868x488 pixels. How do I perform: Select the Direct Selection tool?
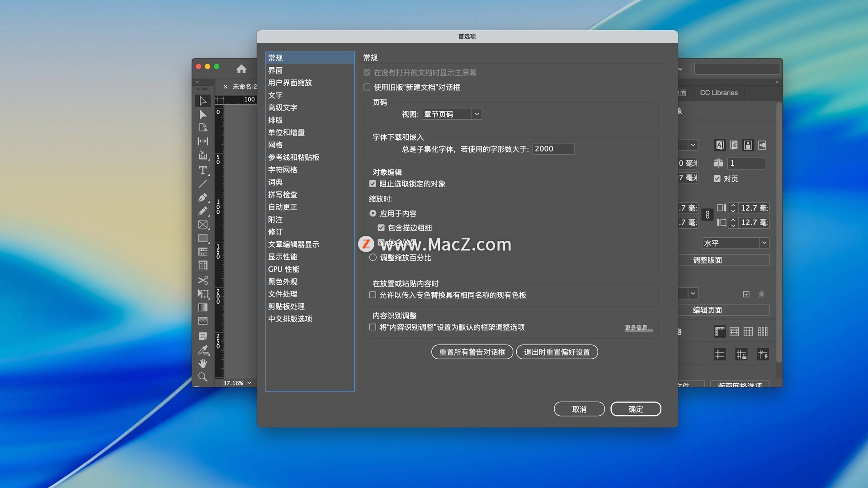coord(203,114)
